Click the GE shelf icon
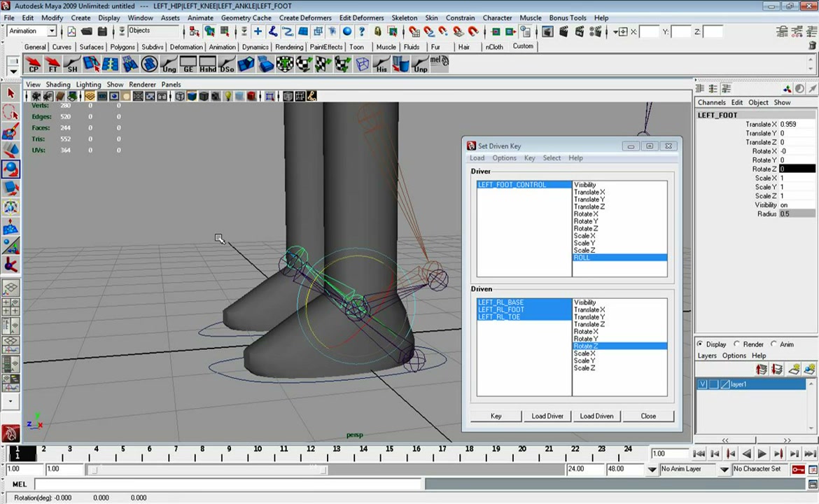The image size is (819, 504). coord(188,64)
